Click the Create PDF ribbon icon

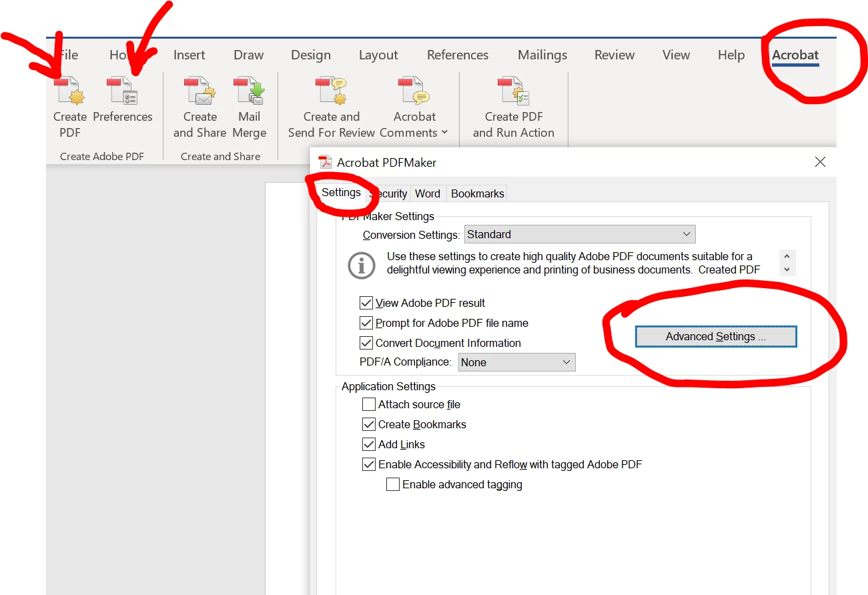(69, 107)
